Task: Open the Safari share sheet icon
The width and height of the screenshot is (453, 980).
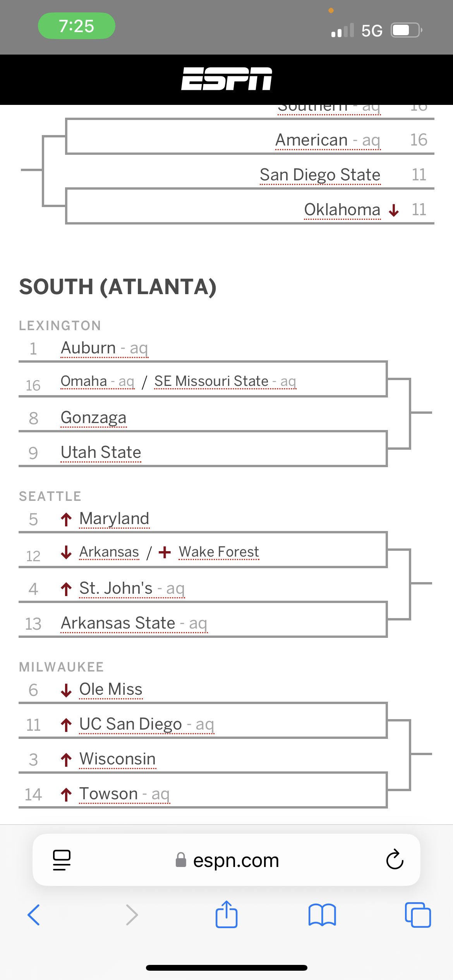Action: click(226, 915)
